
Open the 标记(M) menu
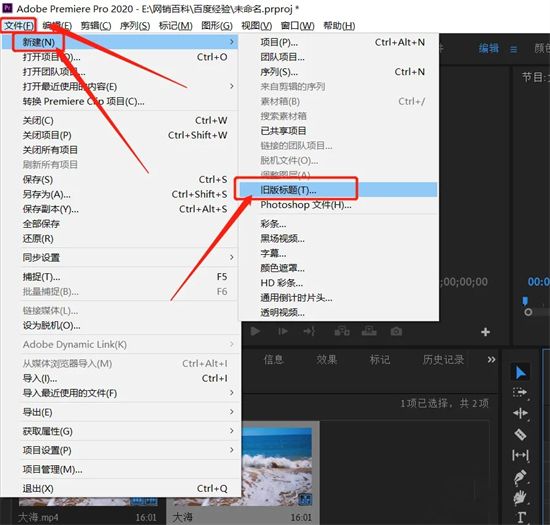click(175, 26)
